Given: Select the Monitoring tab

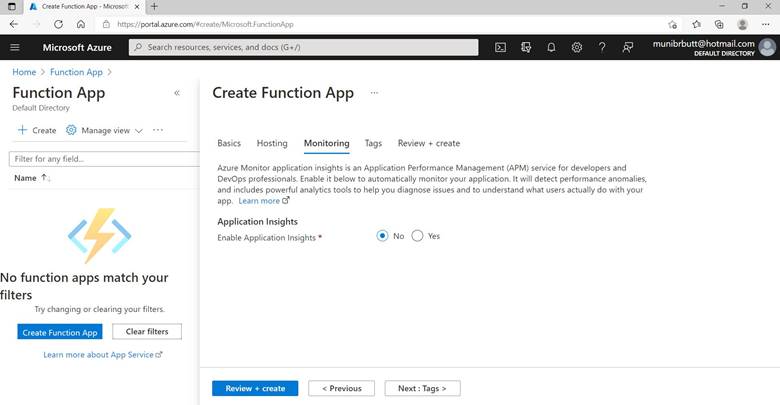Looking at the screenshot, I should tap(326, 143).
